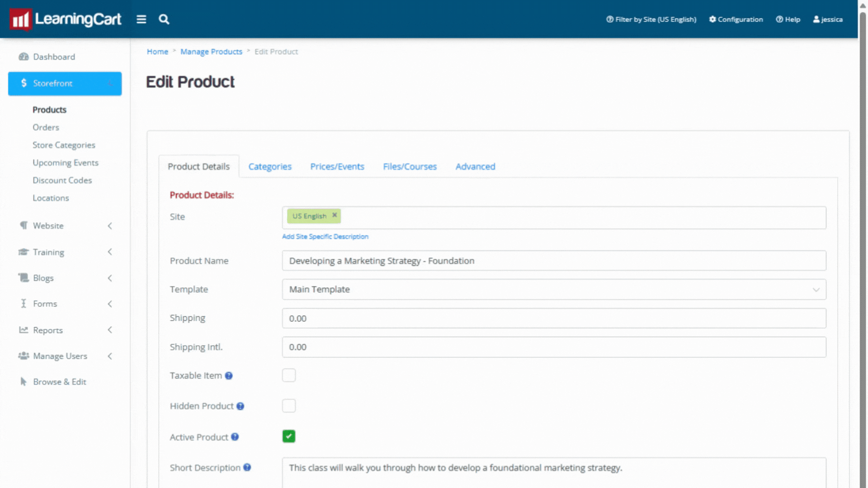Viewport: 868px width, 488px height.
Task: Click the Configuration gear icon
Action: (712, 19)
